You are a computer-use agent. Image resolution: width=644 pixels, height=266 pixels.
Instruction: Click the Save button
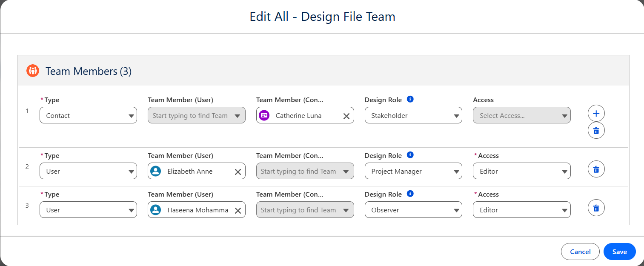tap(619, 252)
